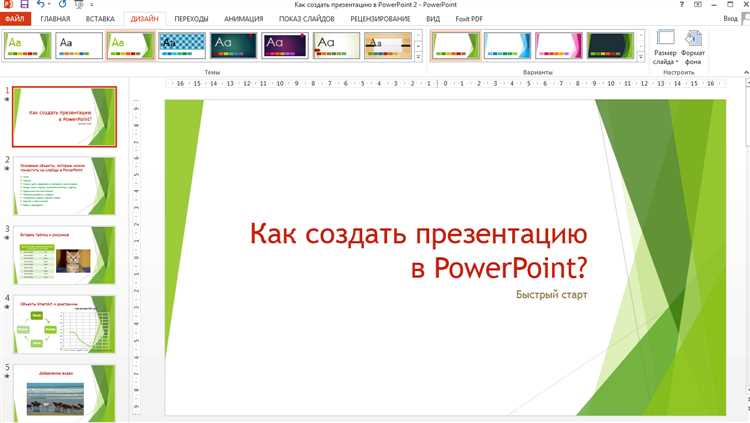
Task: Click animation star icon beside slide 3
Action: click(x=7, y=238)
